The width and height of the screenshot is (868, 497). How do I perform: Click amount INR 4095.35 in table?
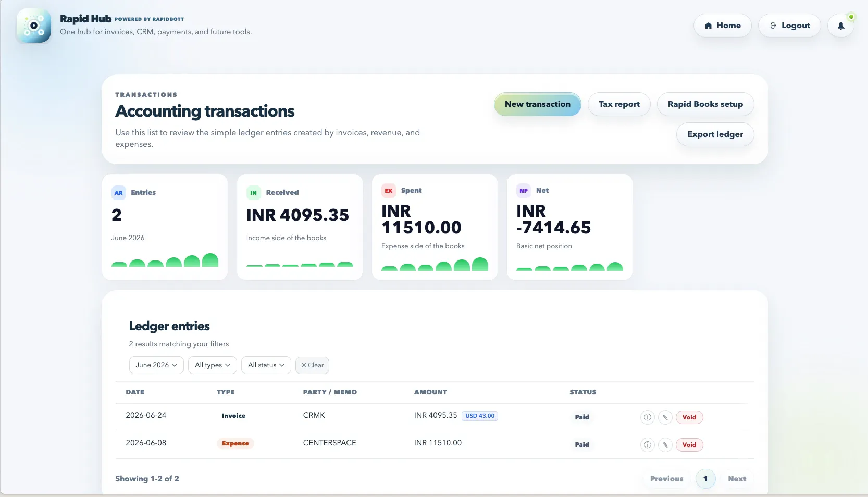(x=436, y=415)
